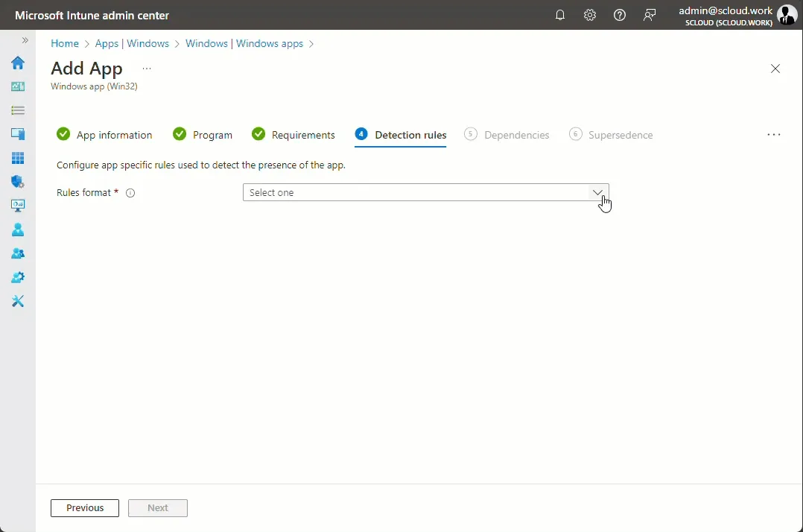Open settings gear icon
Viewport: 803px width, 532px height.
590,16
